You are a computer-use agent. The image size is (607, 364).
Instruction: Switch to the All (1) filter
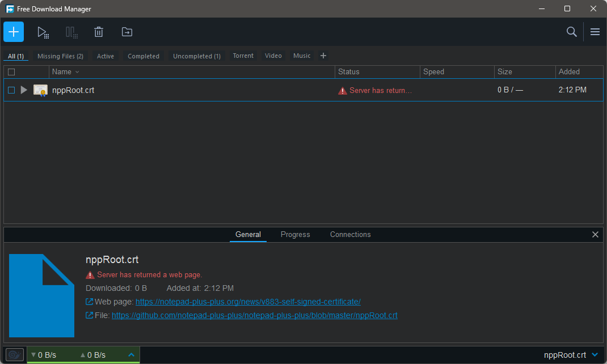[x=16, y=56]
